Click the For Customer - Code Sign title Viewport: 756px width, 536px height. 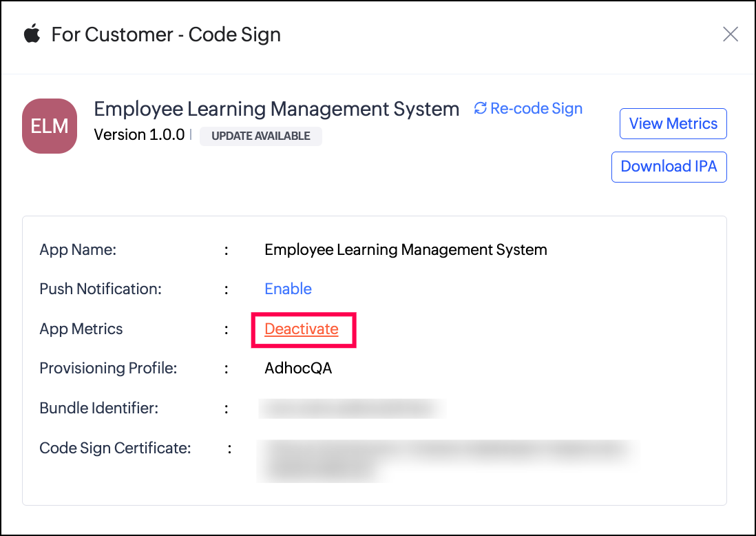point(166,34)
